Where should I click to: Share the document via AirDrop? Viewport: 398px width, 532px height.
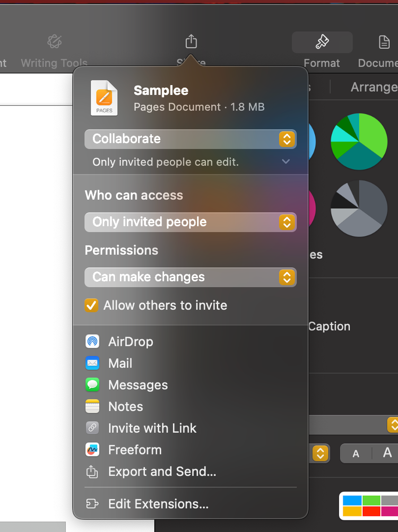click(131, 342)
